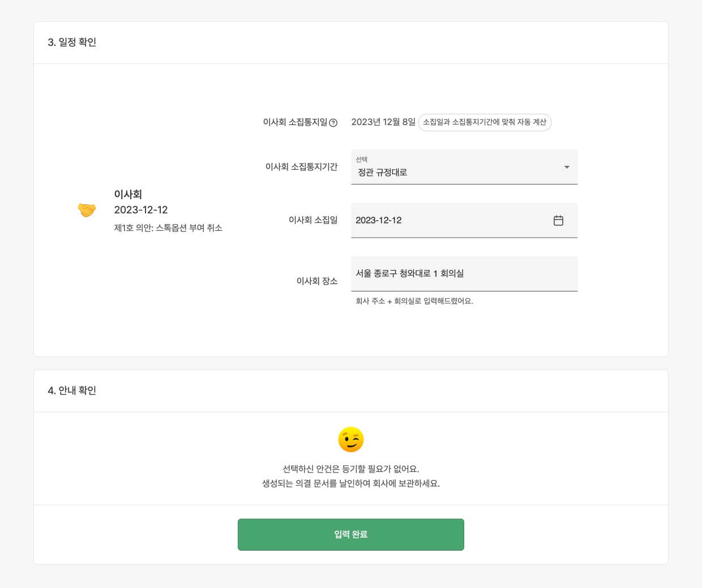Select the 4. 안내 확인 section header
Image resolution: width=702 pixels, height=588 pixels.
coord(72,390)
